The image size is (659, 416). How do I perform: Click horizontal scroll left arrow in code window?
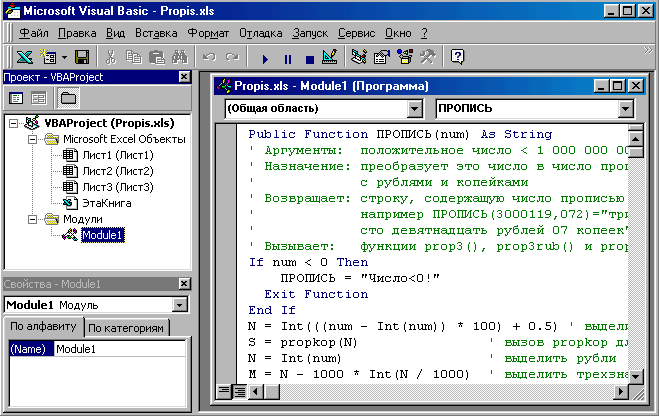[x=256, y=392]
